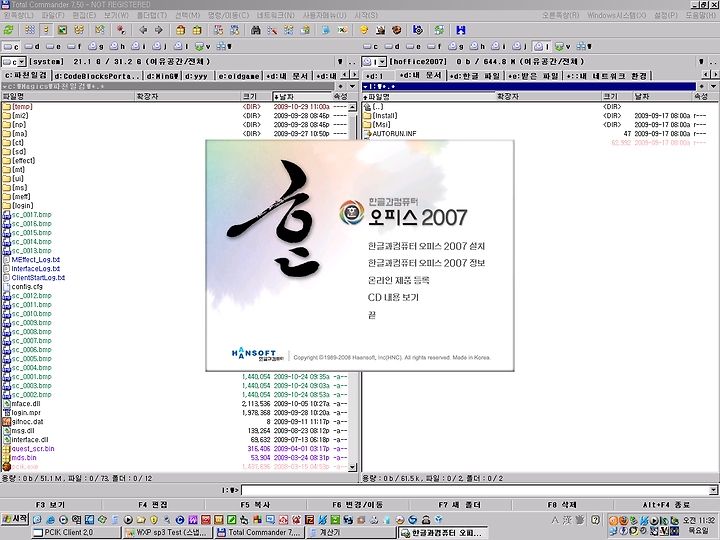
Task: Open the 네트워크(N) menu
Action: [276, 15]
